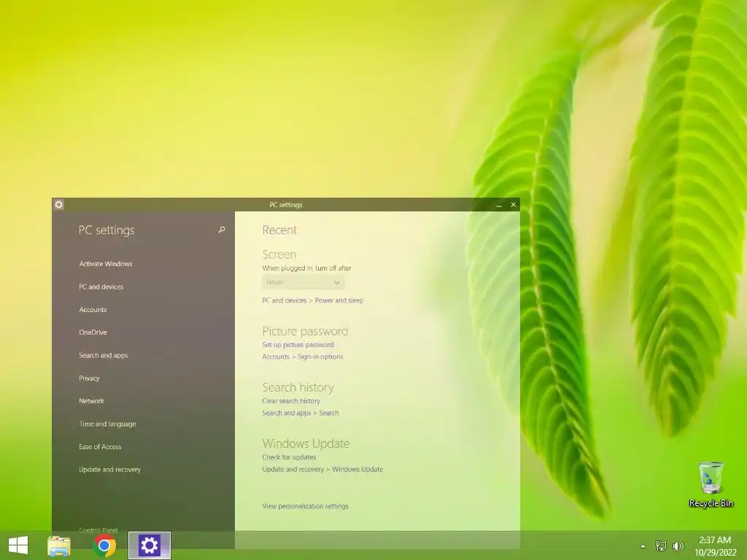Click 'When plugged in, turn off after' label
The width and height of the screenshot is (747, 560).
(307, 268)
